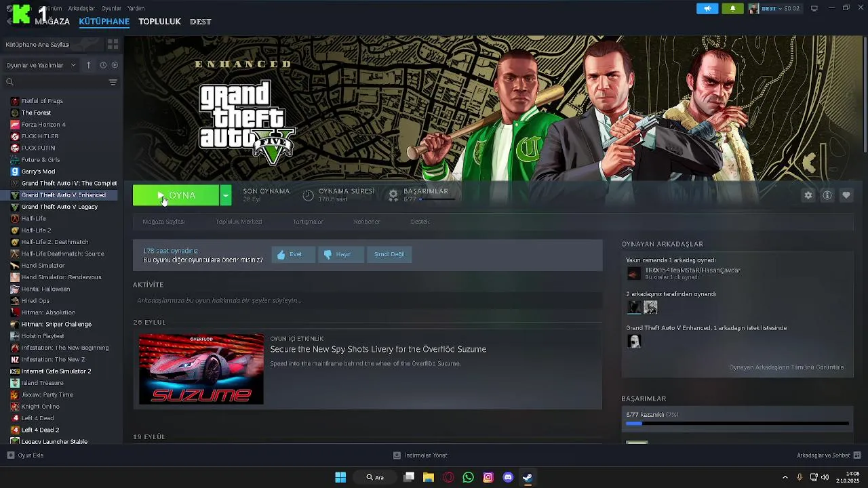Image resolution: width=868 pixels, height=488 pixels.
Task: Select Garry's Mod in library list
Action: click(x=38, y=171)
